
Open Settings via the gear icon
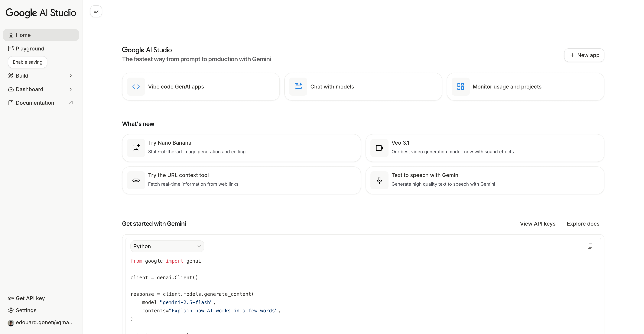pyautogui.click(x=11, y=310)
